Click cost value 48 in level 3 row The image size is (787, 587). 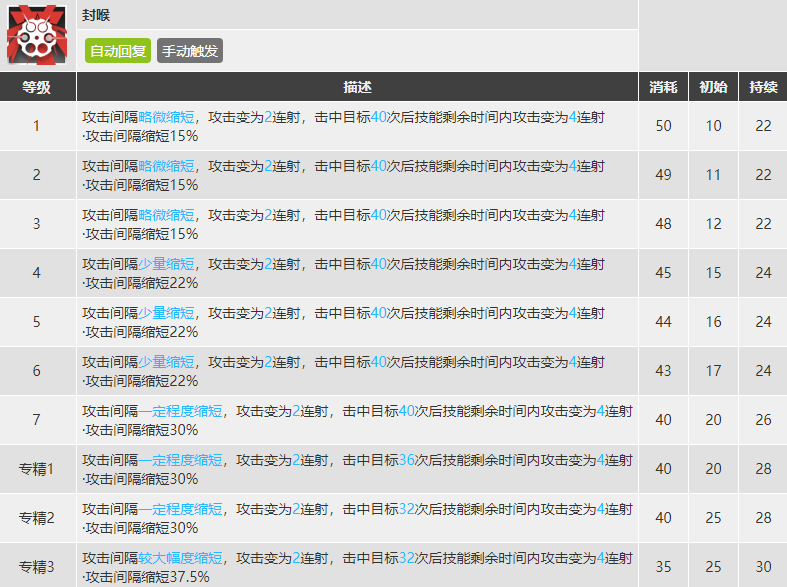click(663, 224)
